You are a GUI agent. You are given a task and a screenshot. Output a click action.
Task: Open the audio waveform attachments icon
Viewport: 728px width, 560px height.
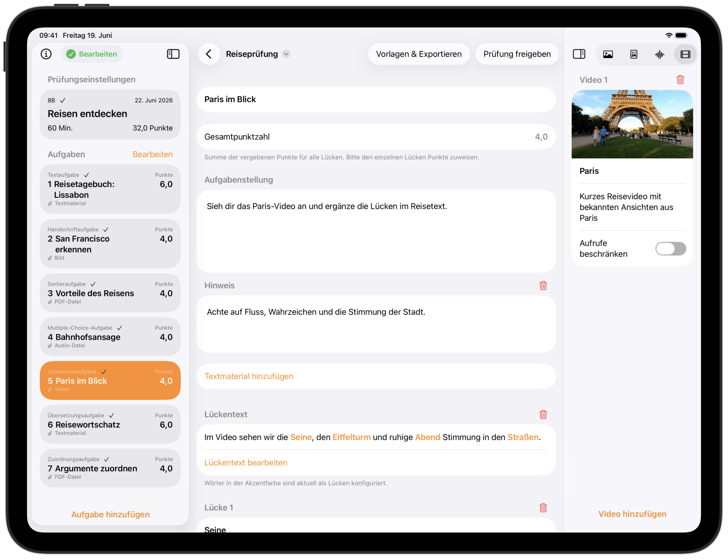[659, 54]
